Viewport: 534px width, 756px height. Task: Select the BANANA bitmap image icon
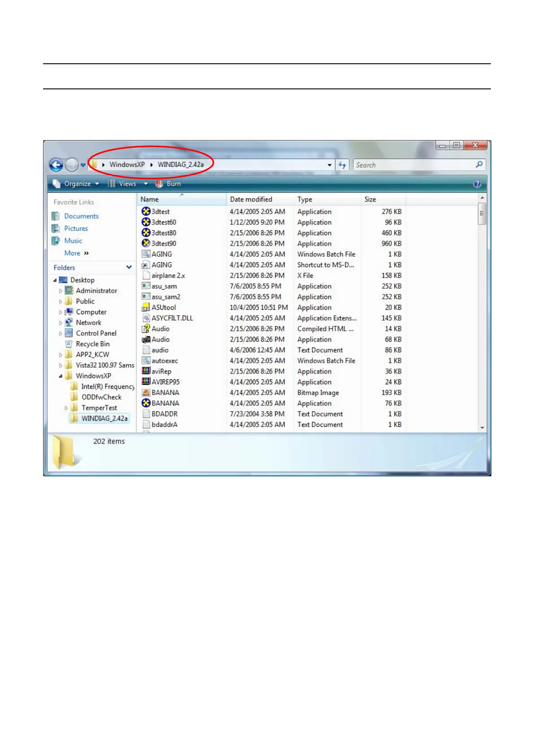click(146, 392)
